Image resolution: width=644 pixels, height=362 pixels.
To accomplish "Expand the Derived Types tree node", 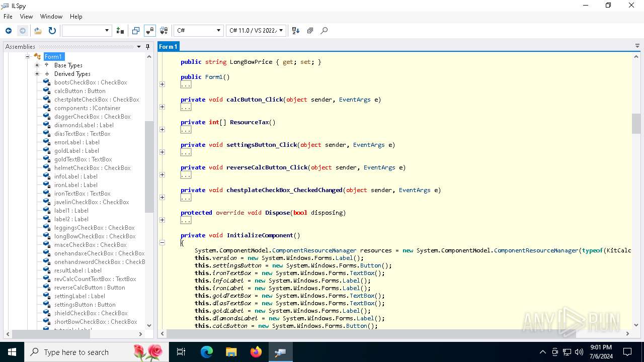I will 37,74.
